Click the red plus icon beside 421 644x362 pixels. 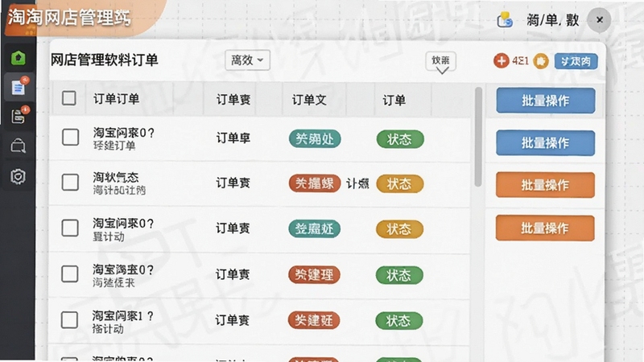point(501,61)
